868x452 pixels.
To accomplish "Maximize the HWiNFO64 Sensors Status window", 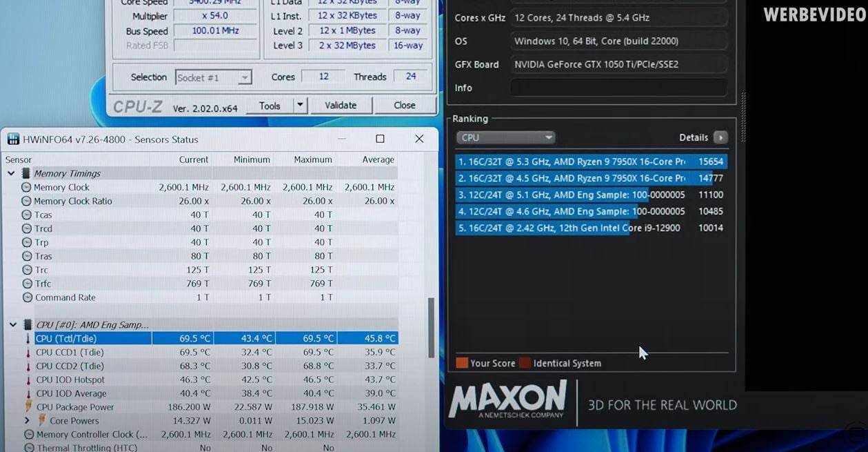I will (x=380, y=139).
